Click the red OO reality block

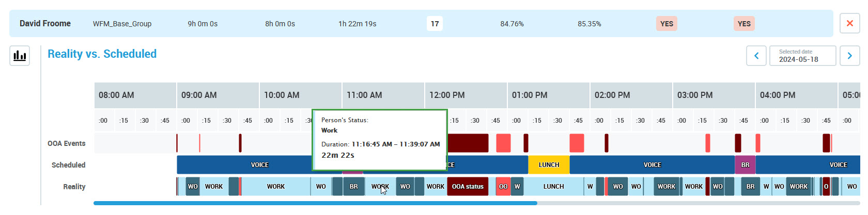(x=503, y=187)
